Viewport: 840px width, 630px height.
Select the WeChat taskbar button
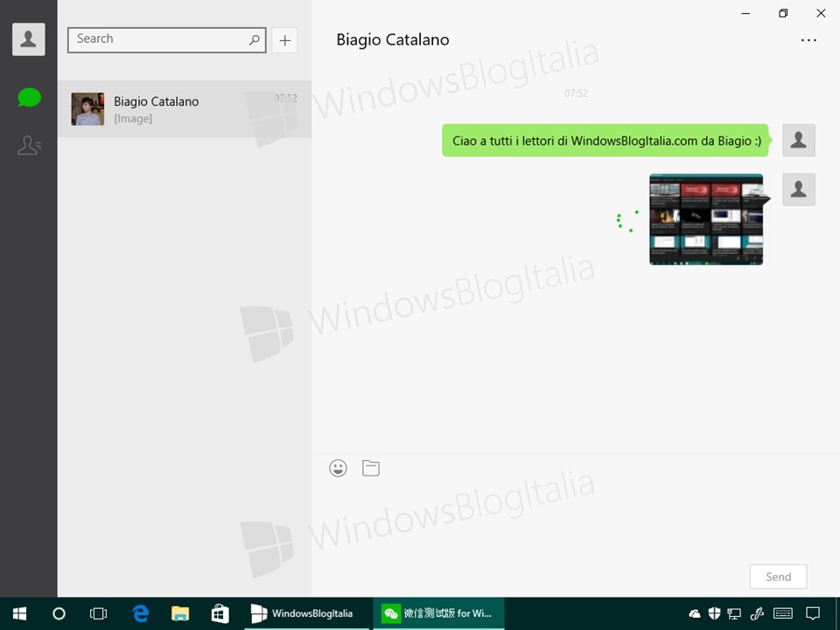[438, 613]
